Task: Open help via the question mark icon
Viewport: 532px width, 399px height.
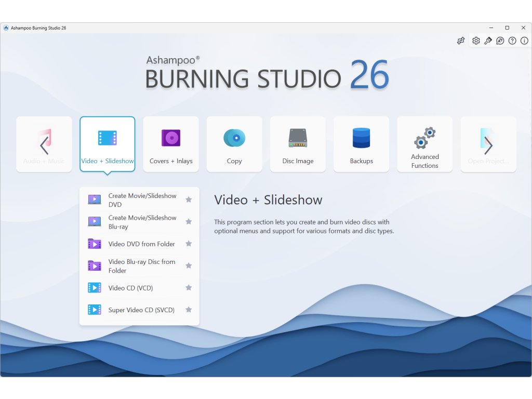Action: 512,41
